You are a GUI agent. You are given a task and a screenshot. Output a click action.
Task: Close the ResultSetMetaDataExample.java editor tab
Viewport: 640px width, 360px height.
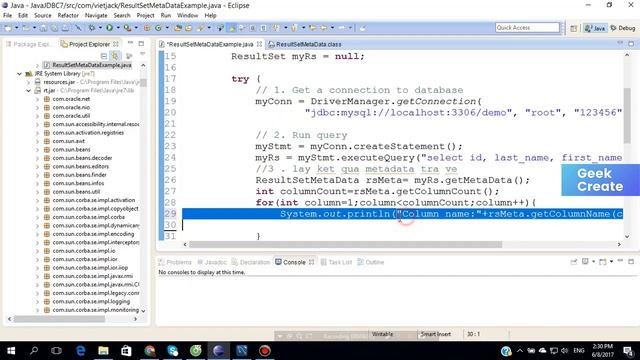pyautogui.click(x=259, y=44)
